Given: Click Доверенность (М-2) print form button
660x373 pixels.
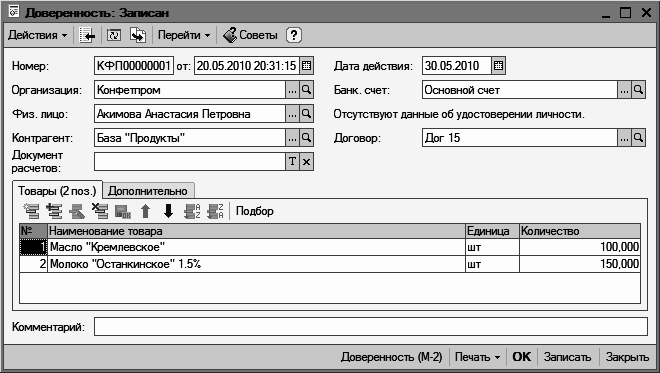Looking at the screenshot, I should point(391,357).
